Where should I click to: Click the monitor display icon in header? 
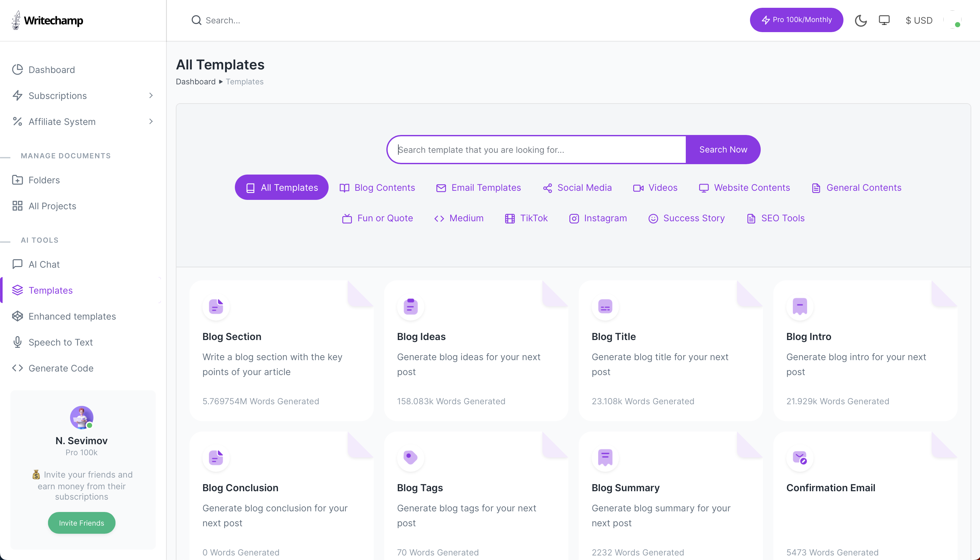[x=884, y=20]
